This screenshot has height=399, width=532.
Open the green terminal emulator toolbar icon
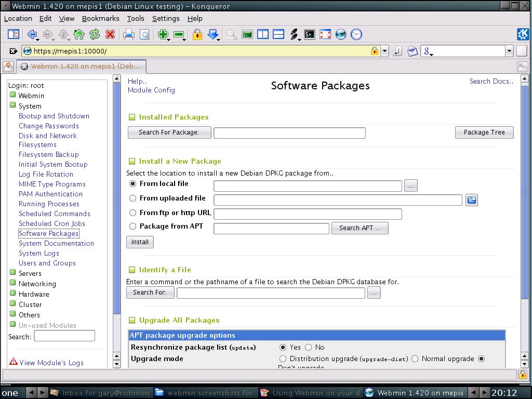tap(247, 34)
